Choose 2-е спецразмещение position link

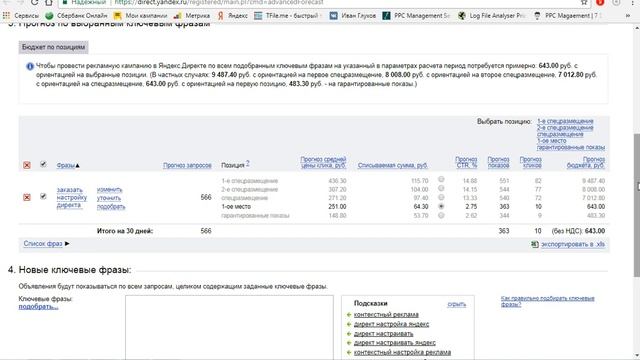point(565,128)
